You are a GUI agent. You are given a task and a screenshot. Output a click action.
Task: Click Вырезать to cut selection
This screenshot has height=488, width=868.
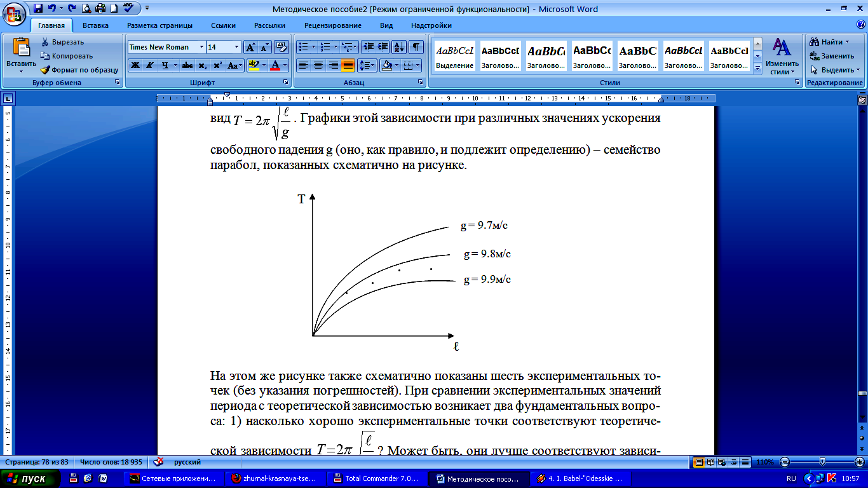pos(62,42)
